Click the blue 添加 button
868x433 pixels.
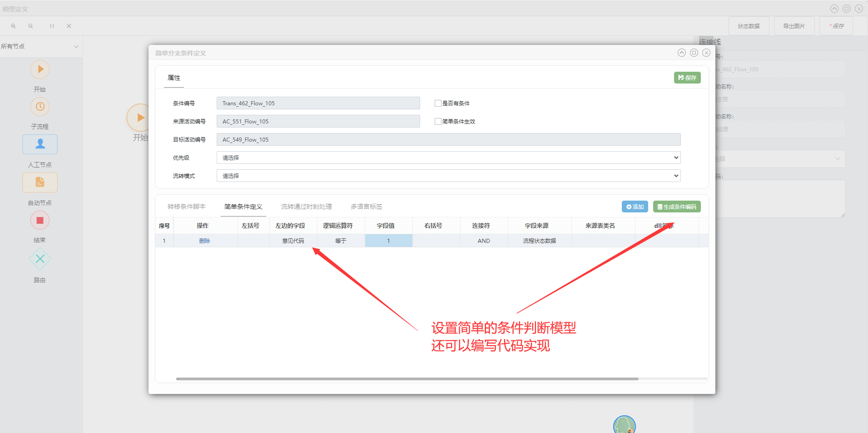(635, 207)
